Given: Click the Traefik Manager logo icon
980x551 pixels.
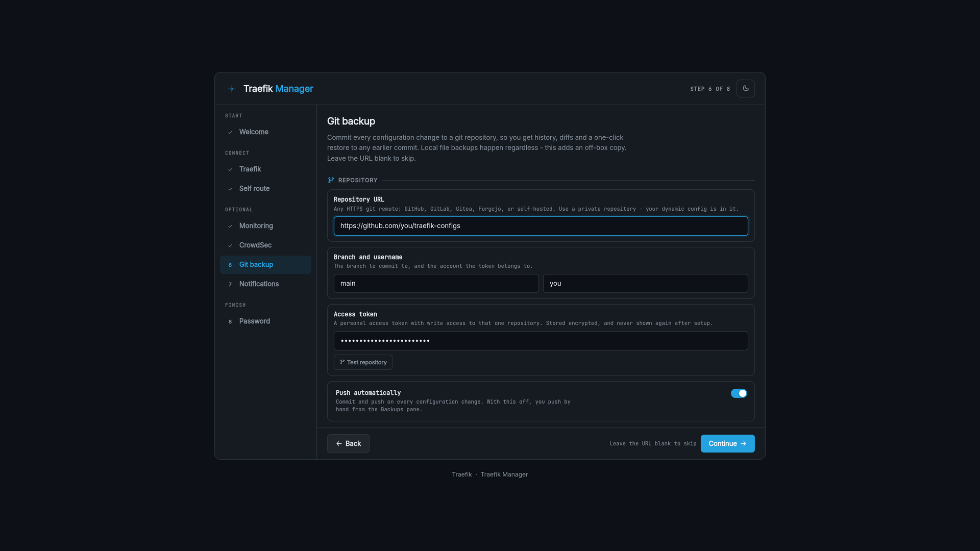Looking at the screenshot, I should click(x=232, y=89).
